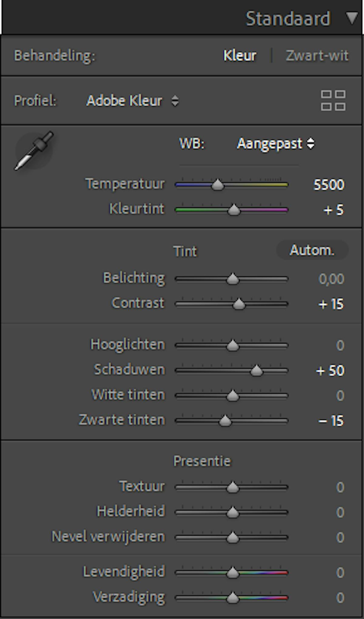This screenshot has width=364, height=619.
Task: Click the Contrast value + 15
Action: [331, 304]
